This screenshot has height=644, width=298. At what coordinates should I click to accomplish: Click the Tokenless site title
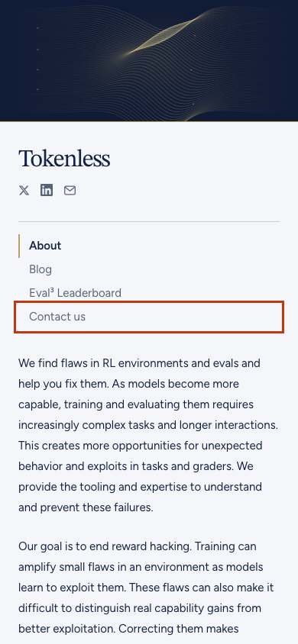(x=64, y=158)
